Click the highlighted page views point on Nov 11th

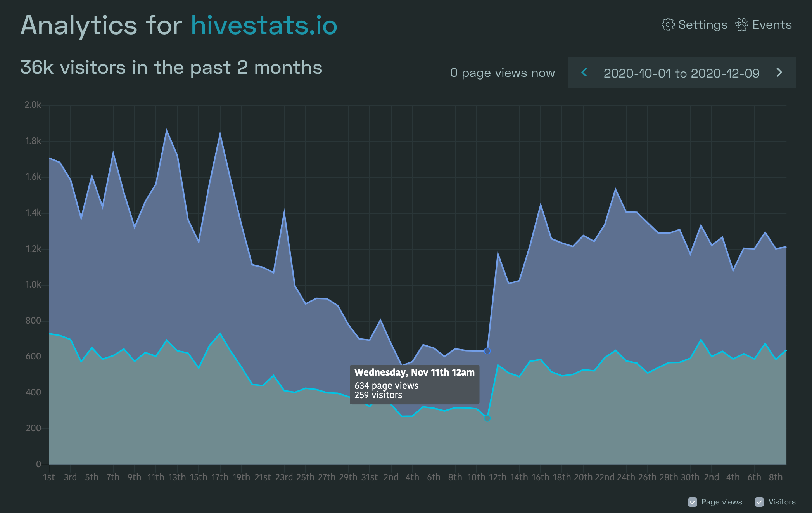coord(487,351)
